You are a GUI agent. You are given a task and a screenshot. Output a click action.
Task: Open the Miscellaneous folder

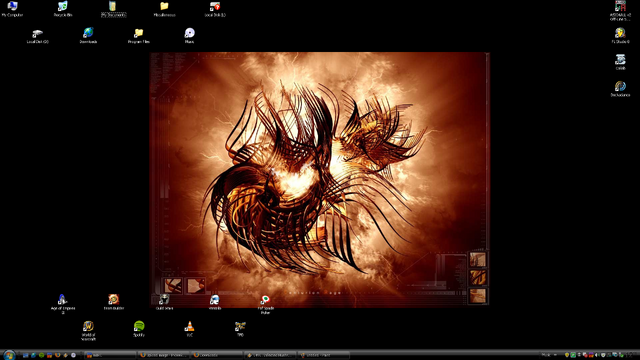(164, 9)
